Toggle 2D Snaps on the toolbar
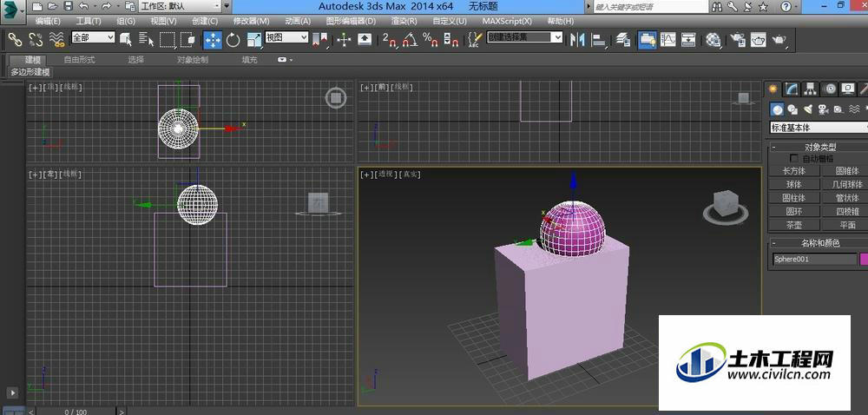Image resolution: width=868 pixels, height=415 pixels. (x=390, y=39)
